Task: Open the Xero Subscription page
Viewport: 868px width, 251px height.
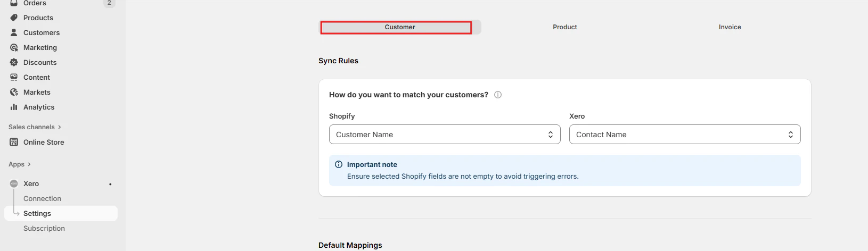Action: point(44,228)
